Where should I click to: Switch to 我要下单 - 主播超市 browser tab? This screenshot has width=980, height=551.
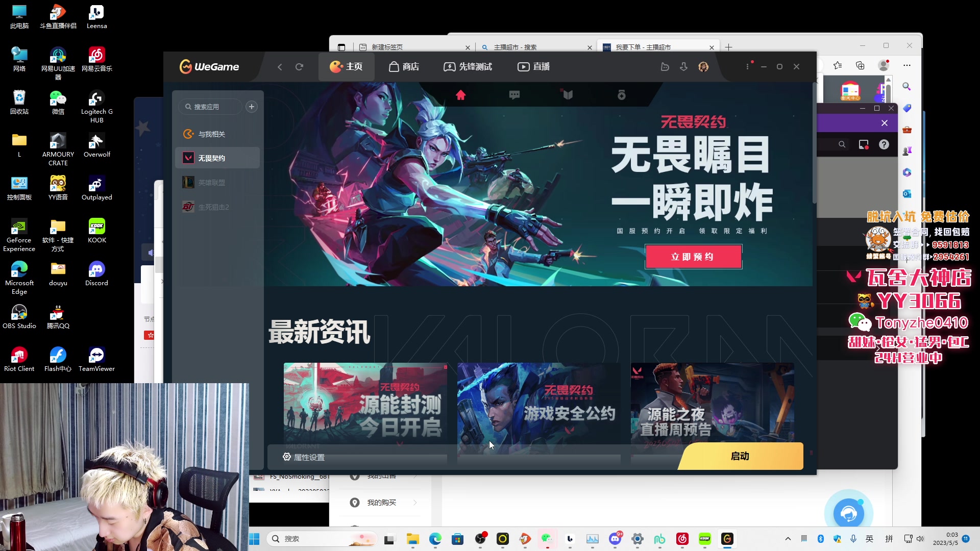657,47
